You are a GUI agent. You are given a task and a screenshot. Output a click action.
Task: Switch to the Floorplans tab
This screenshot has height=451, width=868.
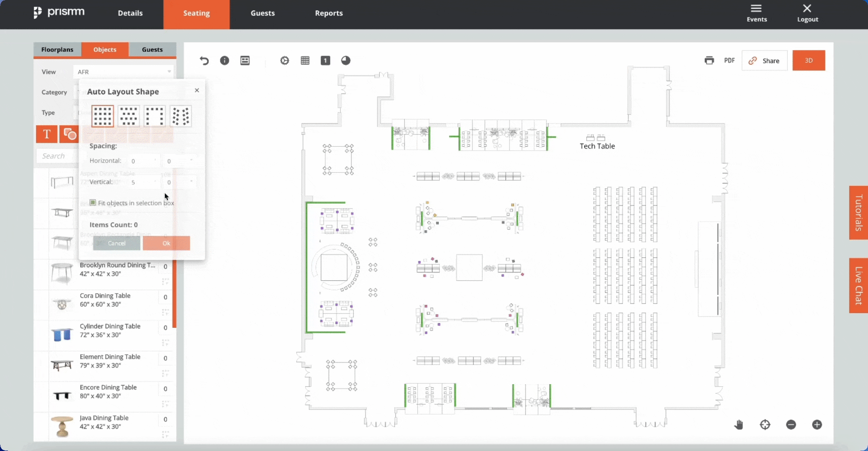click(x=57, y=49)
